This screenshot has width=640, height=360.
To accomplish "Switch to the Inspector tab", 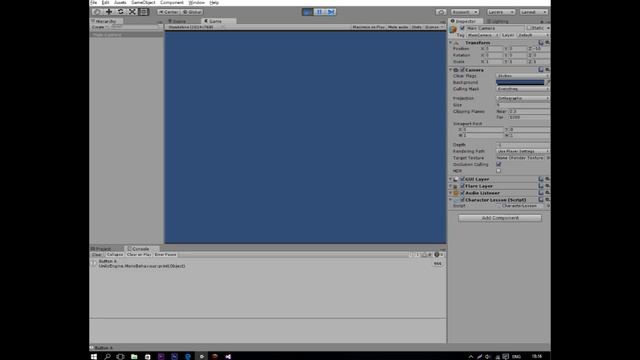I will 465,21.
